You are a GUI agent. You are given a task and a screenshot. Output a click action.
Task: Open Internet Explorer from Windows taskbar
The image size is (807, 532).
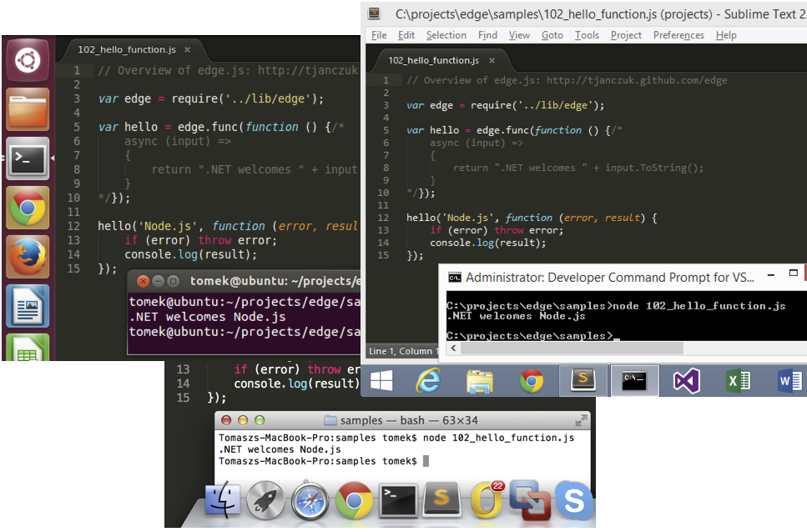[428, 381]
